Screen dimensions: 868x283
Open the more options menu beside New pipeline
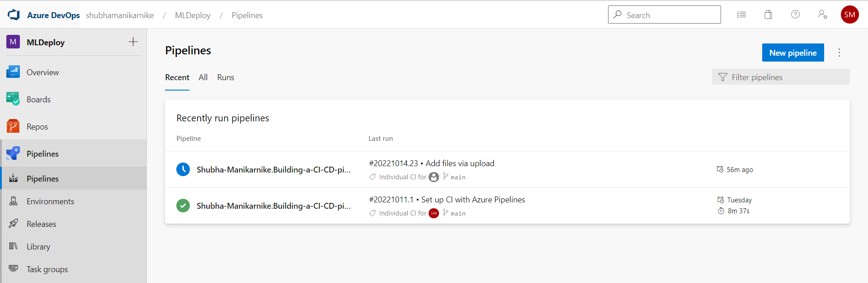839,52
